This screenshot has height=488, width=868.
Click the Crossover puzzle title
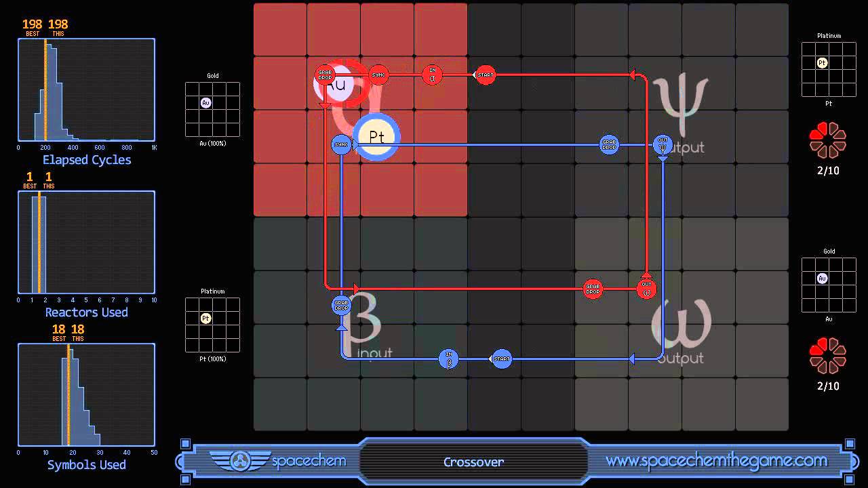(473, 462)
